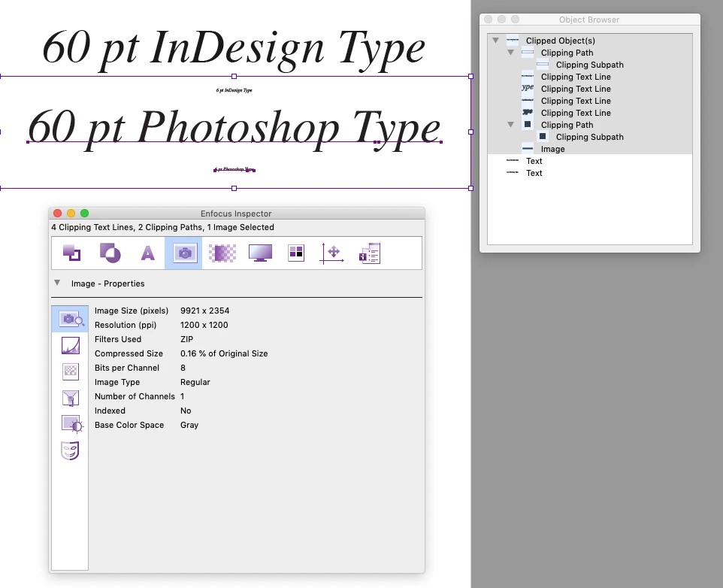Select the last Text row in Object Browser
723x588 pixels.
point(590,172)
